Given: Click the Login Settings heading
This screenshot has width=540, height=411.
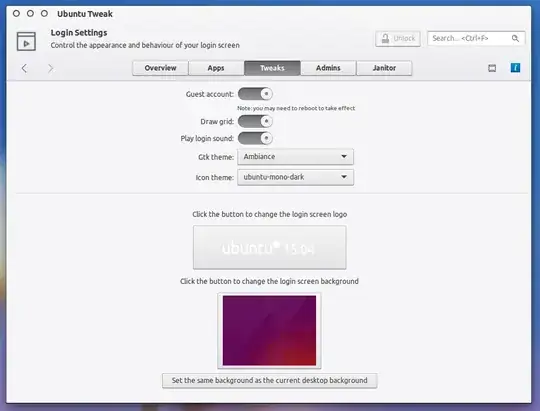Looking at the screenshot, I should [x=79, y=33].
